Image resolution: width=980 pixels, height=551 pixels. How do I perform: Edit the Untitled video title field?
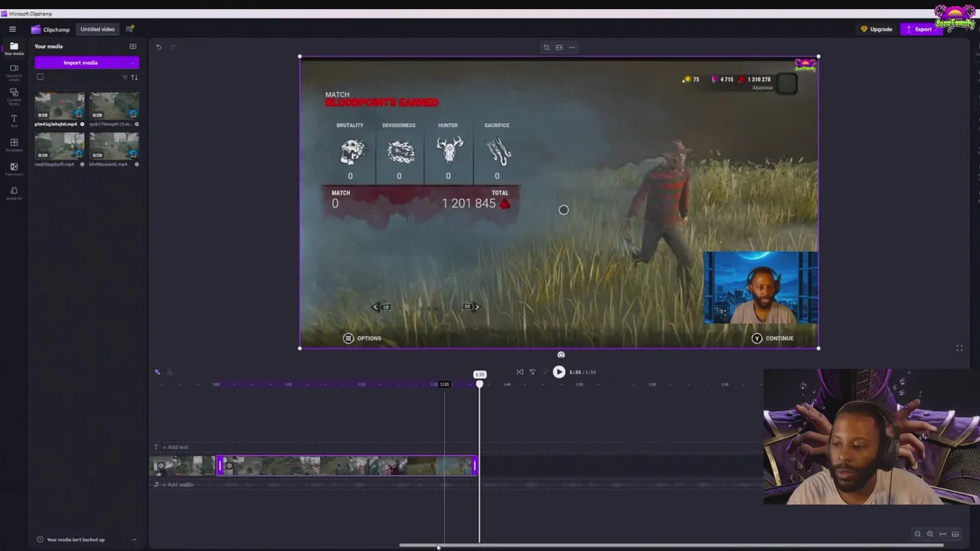(97, 29)
